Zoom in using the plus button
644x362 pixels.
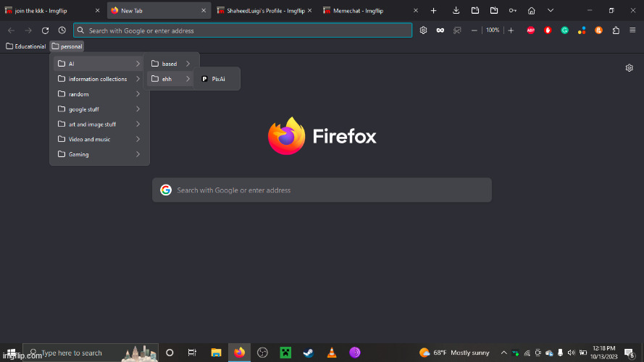point(511,30)
